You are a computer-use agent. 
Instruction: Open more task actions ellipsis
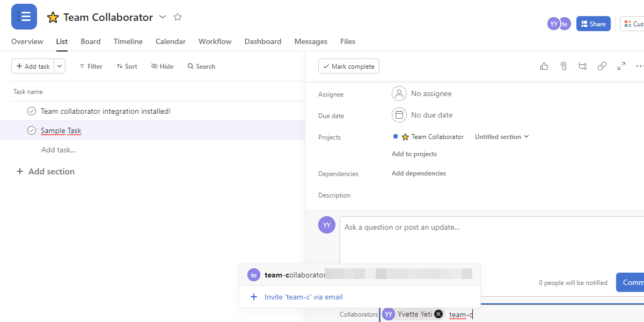[x=640, y=66]
